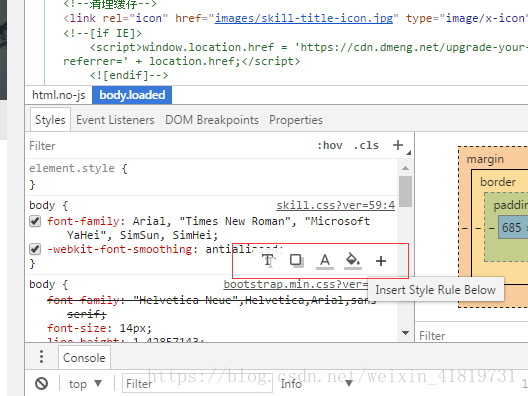Click element.style { rule selector
The width and height of the screenshot is (528, 396).
tap(78, 168)
